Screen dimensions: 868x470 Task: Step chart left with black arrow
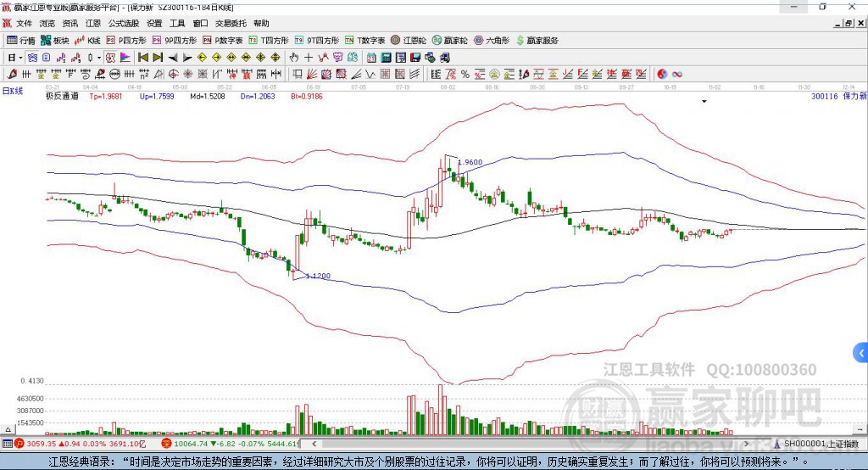click(173, 58)
